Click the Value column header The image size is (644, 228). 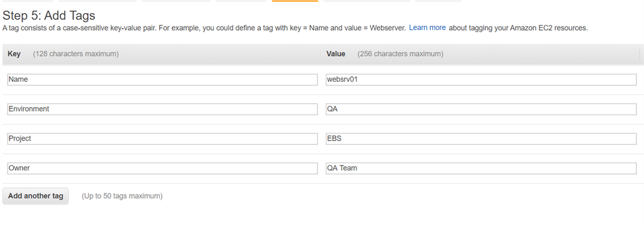click(336, 54)
